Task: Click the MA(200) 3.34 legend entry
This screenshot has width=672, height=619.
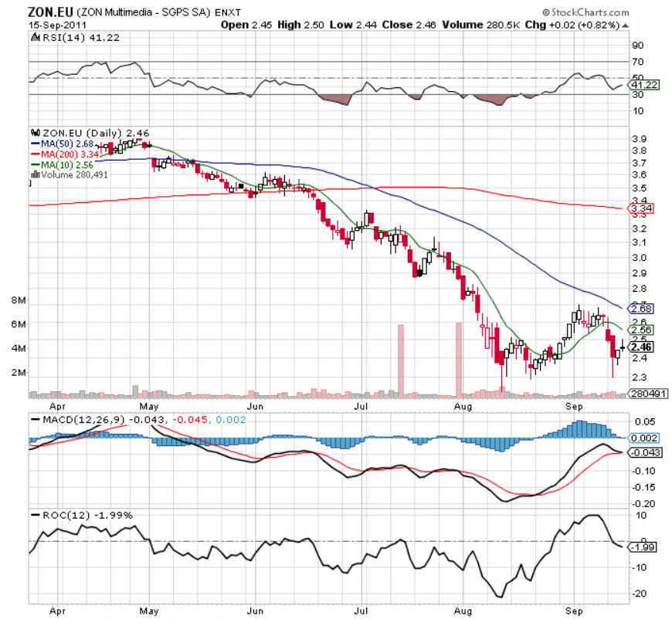Action: coord(70,154)
